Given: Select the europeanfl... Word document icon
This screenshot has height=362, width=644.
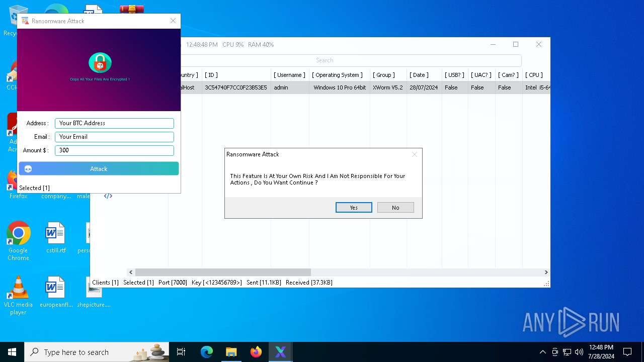Looking at the screenshot, I should pyautogui.click(x=55, y=292).
